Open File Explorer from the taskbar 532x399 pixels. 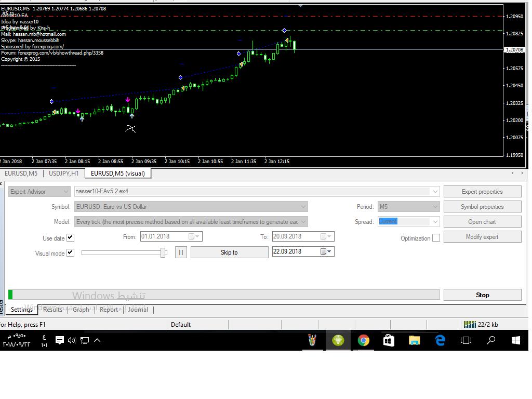click(x=414, y=340)
